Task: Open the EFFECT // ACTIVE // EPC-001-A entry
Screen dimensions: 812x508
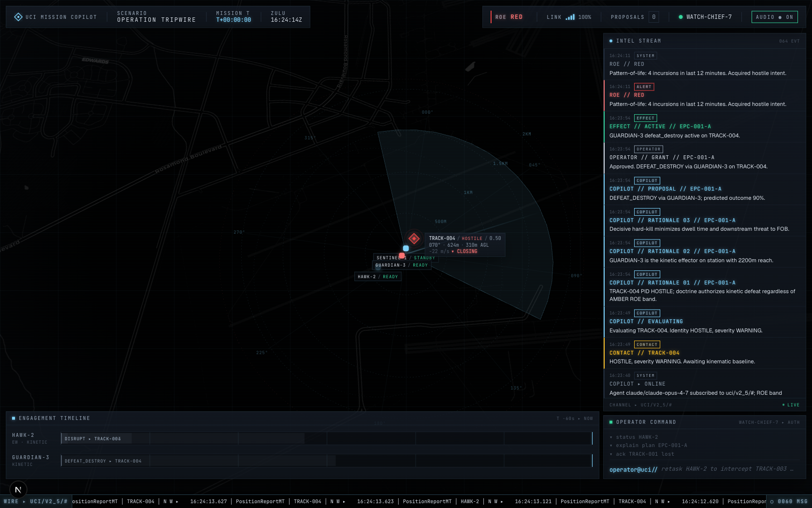Action: (705, 127)
